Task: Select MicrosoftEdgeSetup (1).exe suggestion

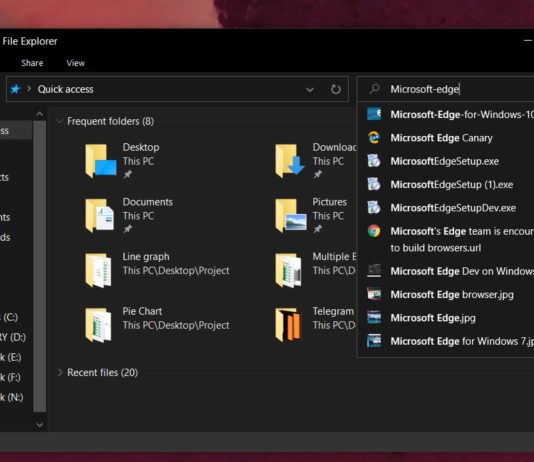Action: 446,185
